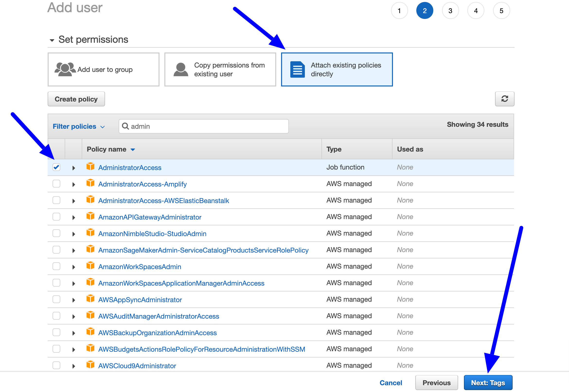The image size is (569, 392).
Task: Click the group icon on Add user to group
Action: (x=65, y=69)
